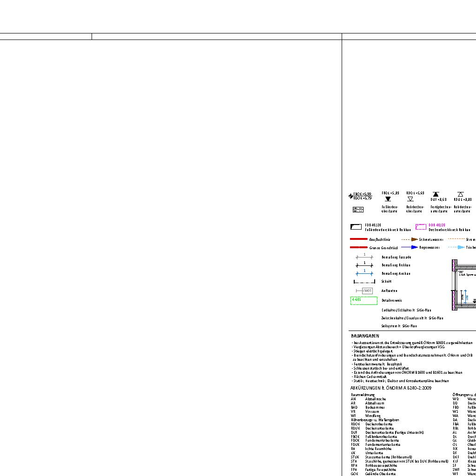Click the outlined upward triangle above RDUK +8,89
This screenshot has height=476, width=476.
[x=461, y=194]
